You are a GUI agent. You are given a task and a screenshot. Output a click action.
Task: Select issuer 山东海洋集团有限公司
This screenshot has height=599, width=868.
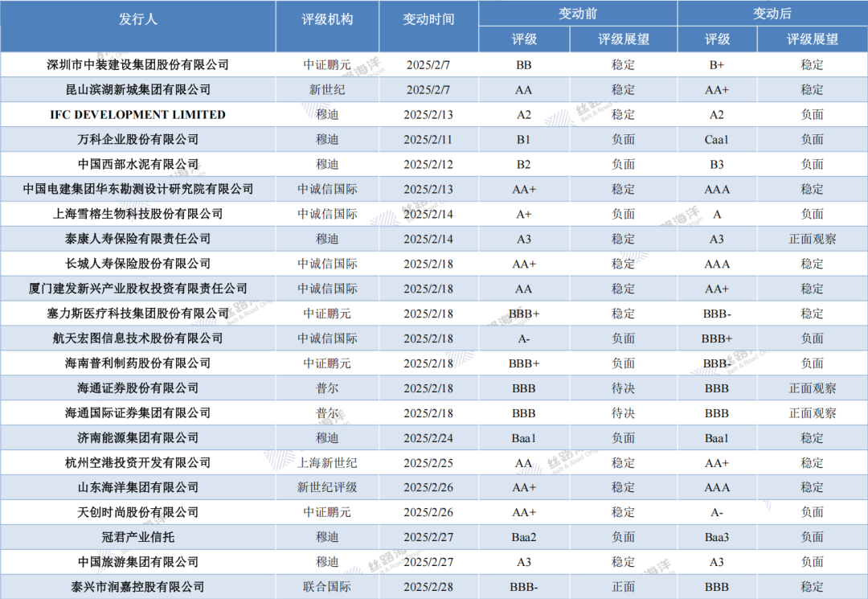(x=138, y=487)
